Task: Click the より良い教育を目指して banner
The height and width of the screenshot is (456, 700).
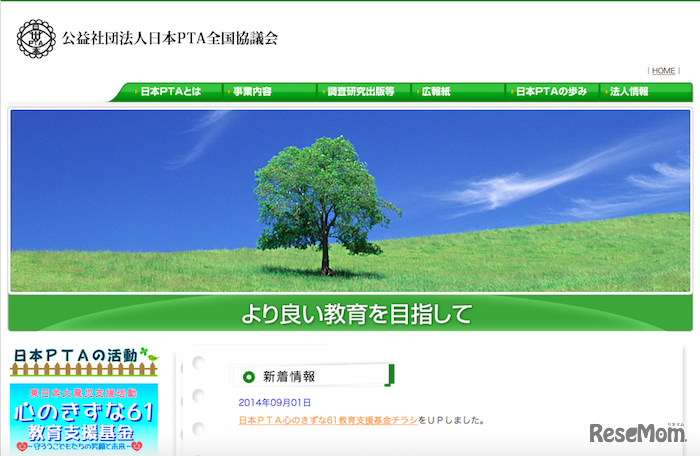Action: point(350,313)
